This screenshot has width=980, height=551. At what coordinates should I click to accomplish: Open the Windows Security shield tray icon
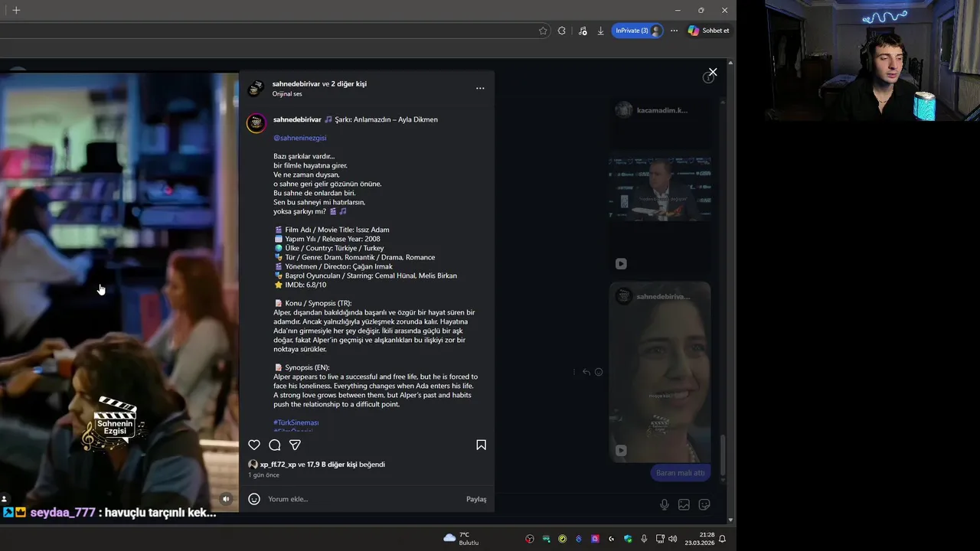pos(628,539)
